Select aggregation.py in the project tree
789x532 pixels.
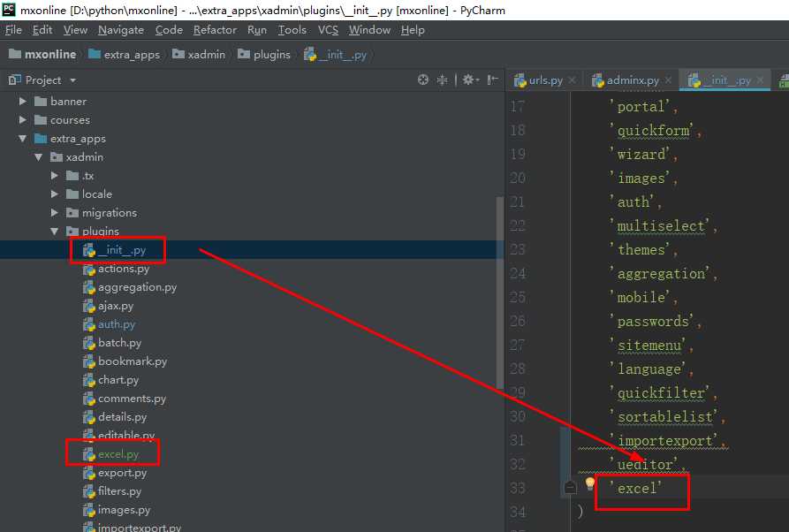[x=130, y=287]
